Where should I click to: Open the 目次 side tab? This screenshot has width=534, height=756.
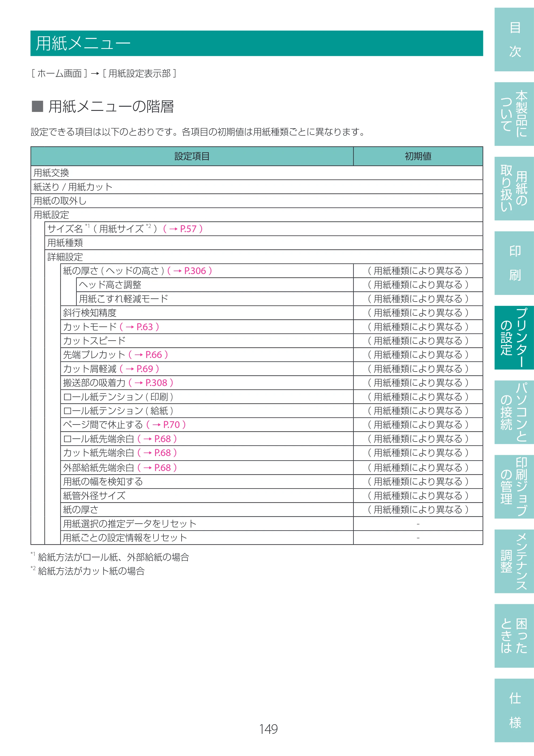[x=514, y=40]
